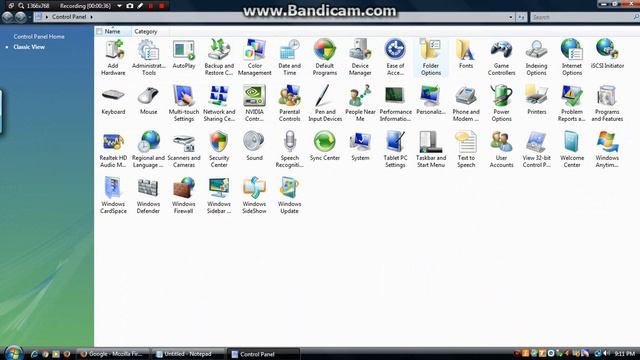Open Windows Sidebar Properties
The height and width of the screenshot is (360, 640).
(x=219, y=196)
